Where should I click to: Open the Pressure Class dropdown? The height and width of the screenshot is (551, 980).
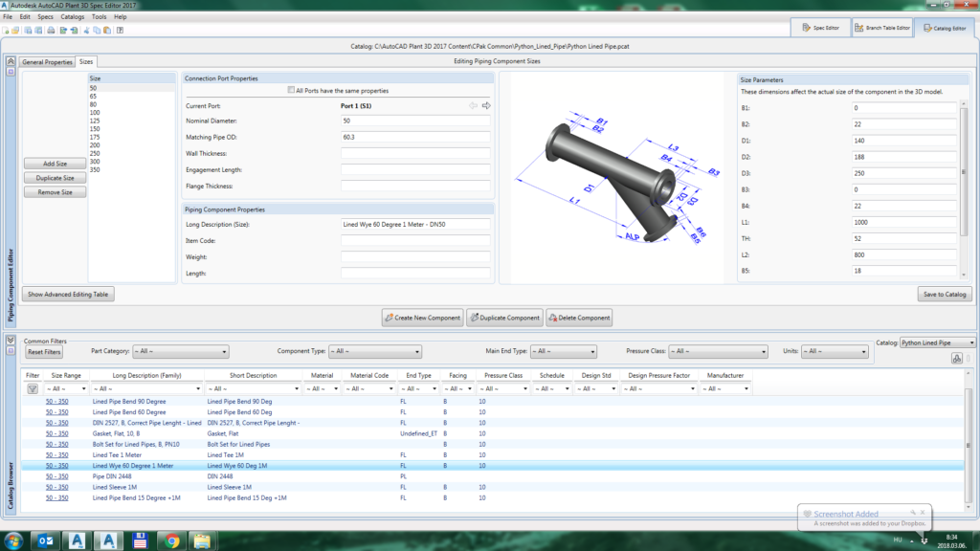(718, 352)
